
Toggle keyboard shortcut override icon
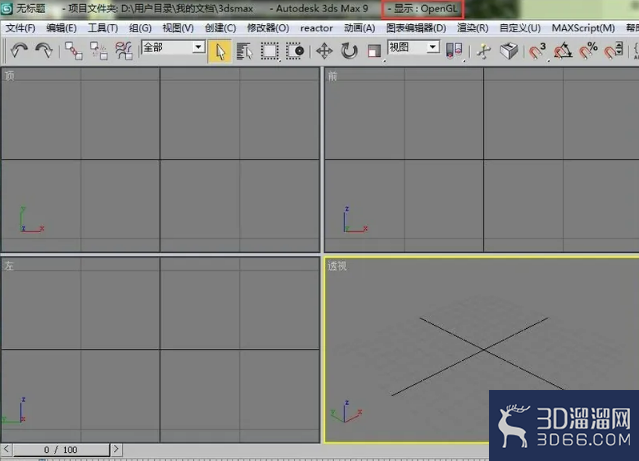click(x=509, y=51)
